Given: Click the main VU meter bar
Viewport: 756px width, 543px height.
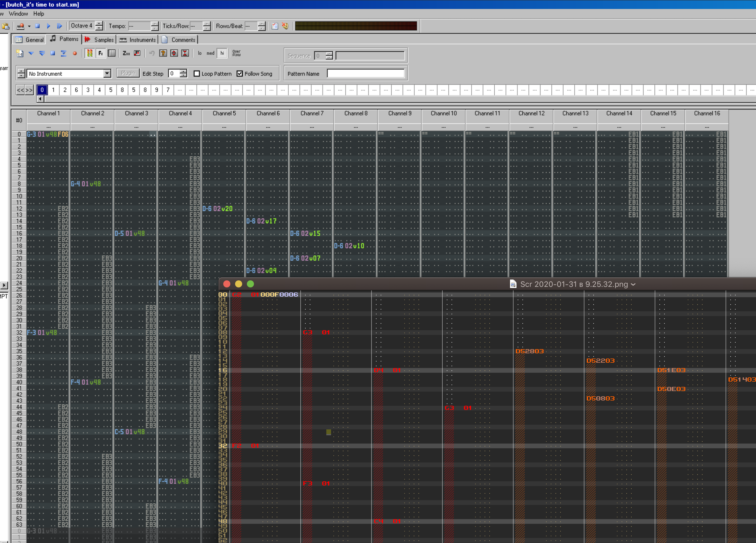Looking at the screenshot, I should pos(356,26).
